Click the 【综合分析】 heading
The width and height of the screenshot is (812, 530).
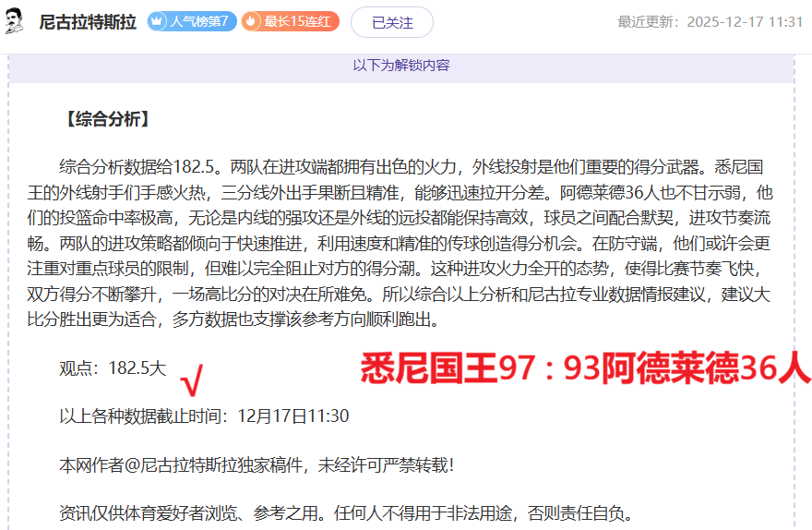coord(104,119)
